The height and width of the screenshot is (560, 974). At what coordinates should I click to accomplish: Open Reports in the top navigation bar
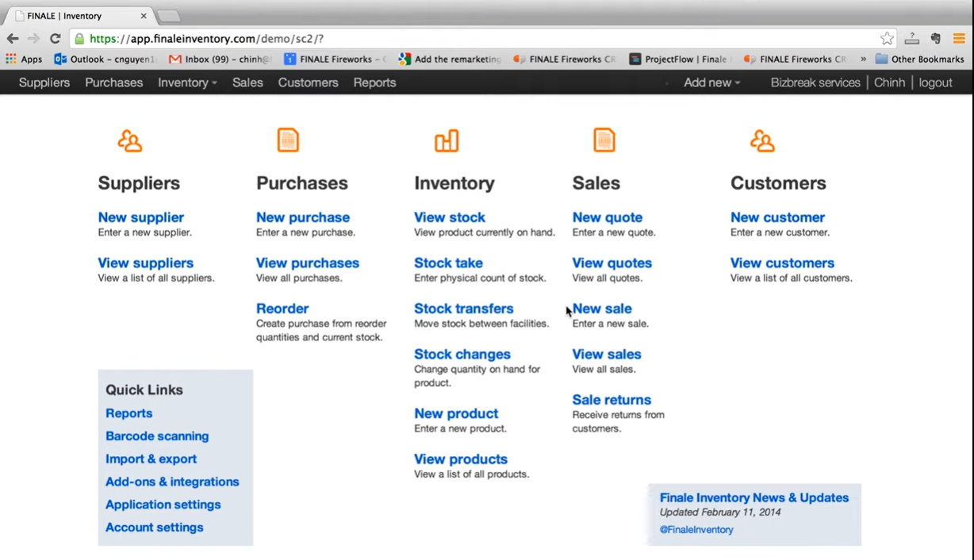pos(374,82)
